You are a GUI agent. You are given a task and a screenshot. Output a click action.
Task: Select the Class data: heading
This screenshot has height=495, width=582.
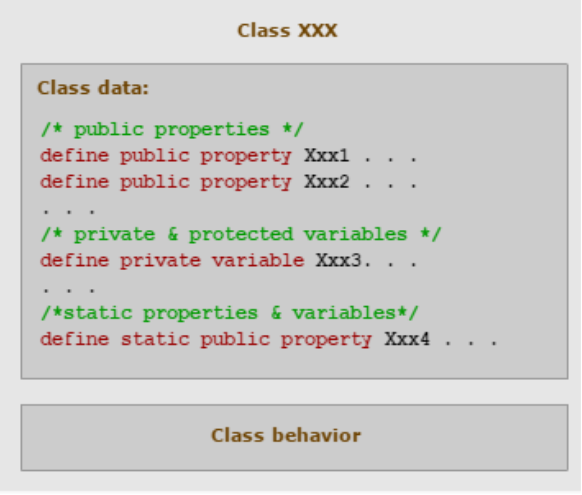pyautogui.click(x=93, y=88)
